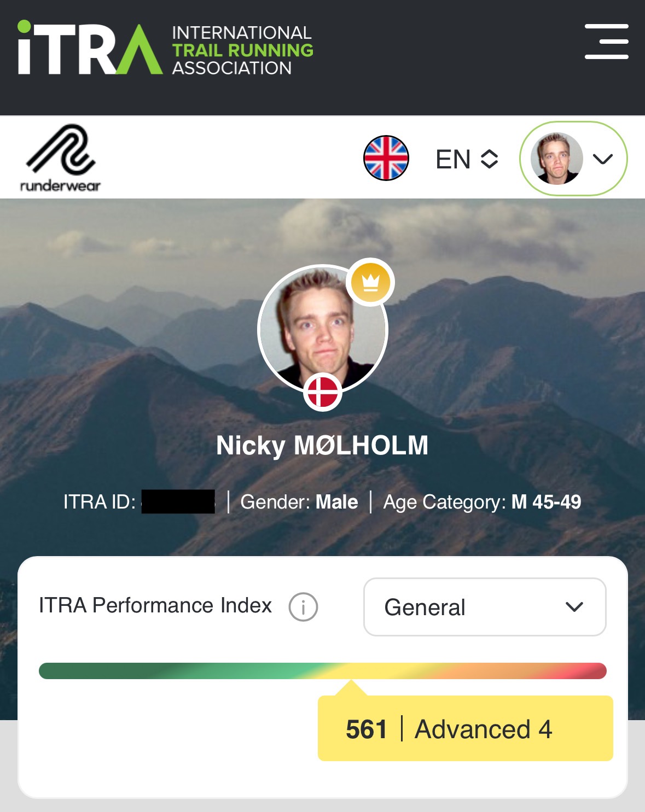Click the Danish flag badge under the photo
Viewport: 645px width, 812px height.
tap(323, 392)
